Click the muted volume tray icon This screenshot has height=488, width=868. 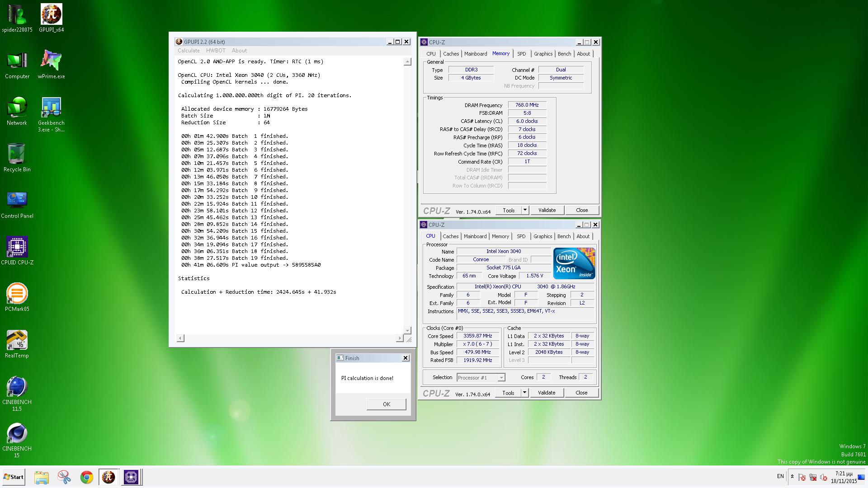point(823,477)
